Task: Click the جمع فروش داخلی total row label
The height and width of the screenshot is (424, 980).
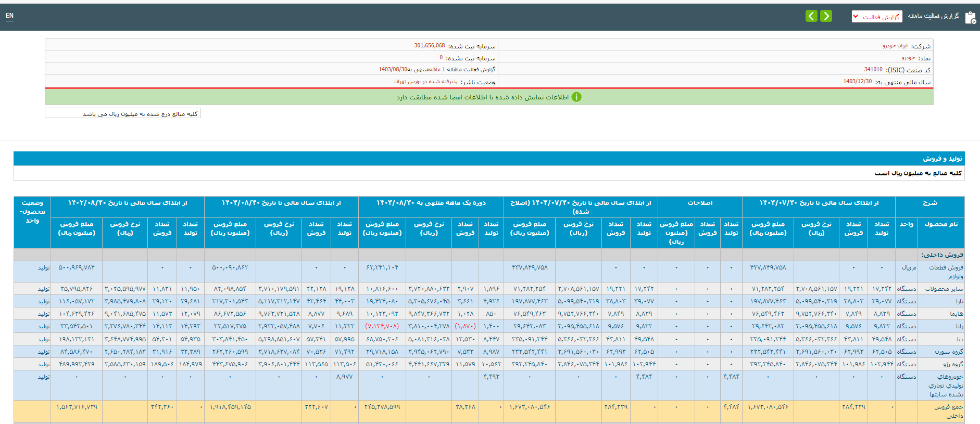Action: (x=949, y=411)
